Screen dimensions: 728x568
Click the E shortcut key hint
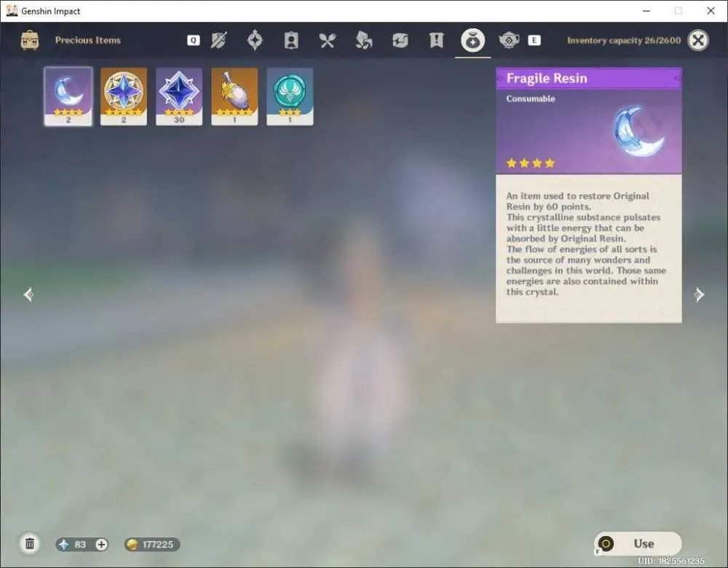click(534, 40)
